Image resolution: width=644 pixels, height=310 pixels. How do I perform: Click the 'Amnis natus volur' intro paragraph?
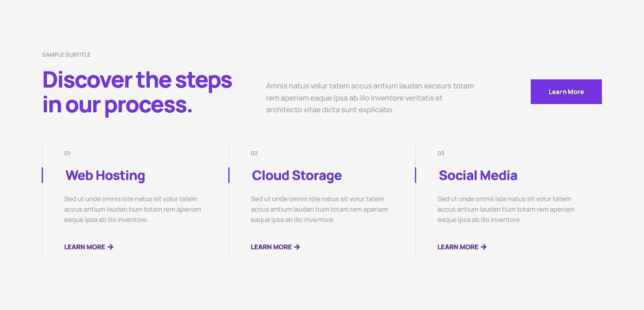coord(370,98)
